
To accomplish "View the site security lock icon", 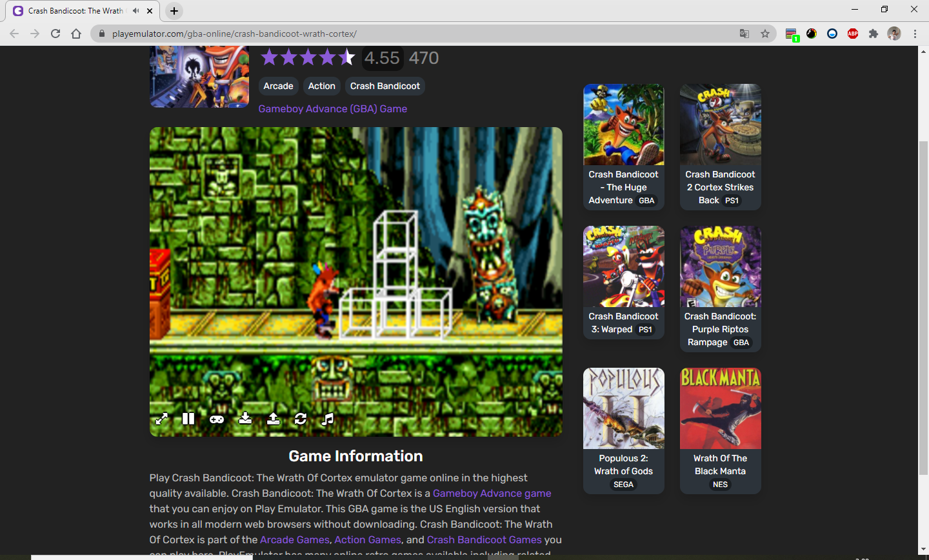I will coord(101,34).
